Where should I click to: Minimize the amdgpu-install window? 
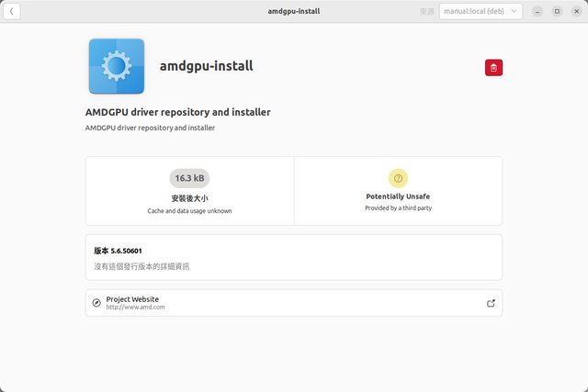tap(537, 11)
